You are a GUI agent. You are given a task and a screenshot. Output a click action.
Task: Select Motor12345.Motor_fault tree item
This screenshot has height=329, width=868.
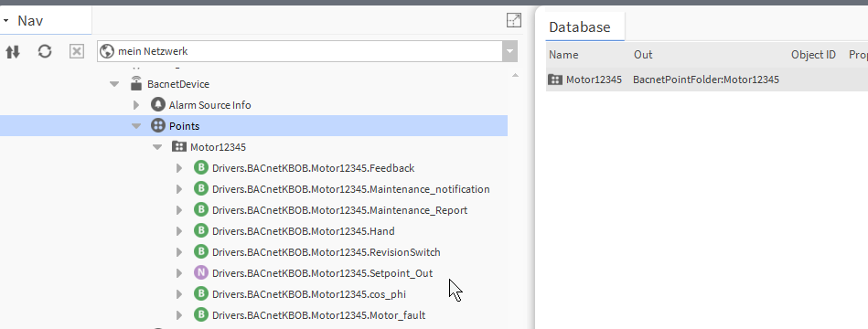tap(319, 315)
